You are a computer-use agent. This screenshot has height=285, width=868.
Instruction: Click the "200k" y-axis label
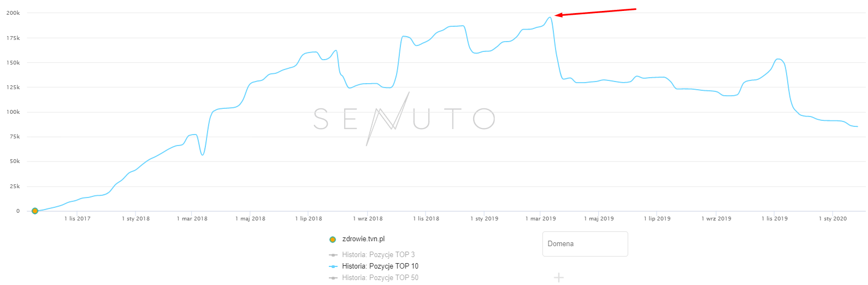[13, 13]
